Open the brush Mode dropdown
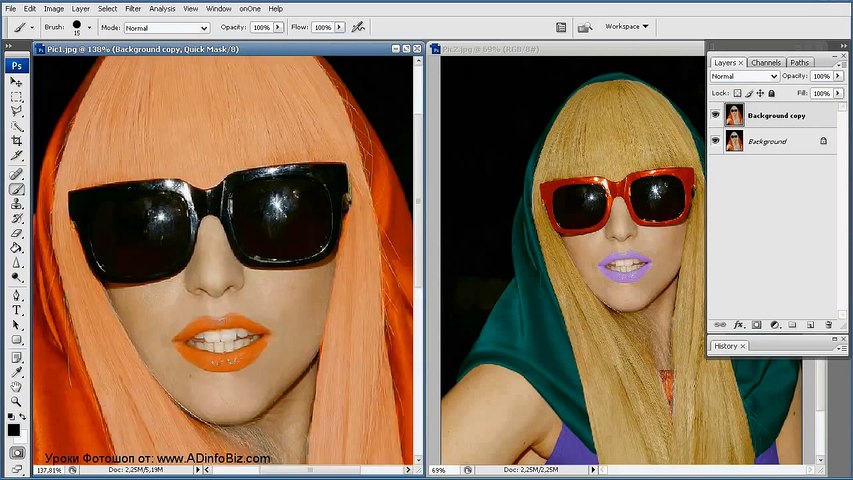This screenshot has width=853, height=480. pos(167,28)
